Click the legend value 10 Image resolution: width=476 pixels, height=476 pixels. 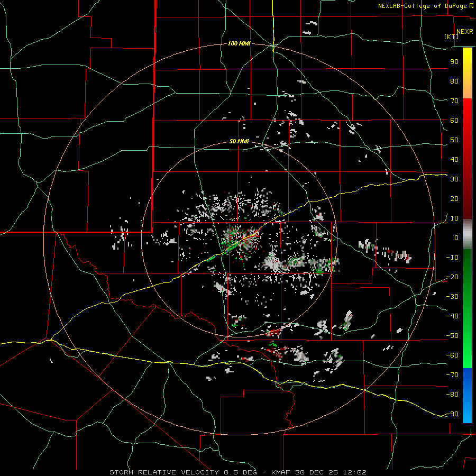point(454,218)
